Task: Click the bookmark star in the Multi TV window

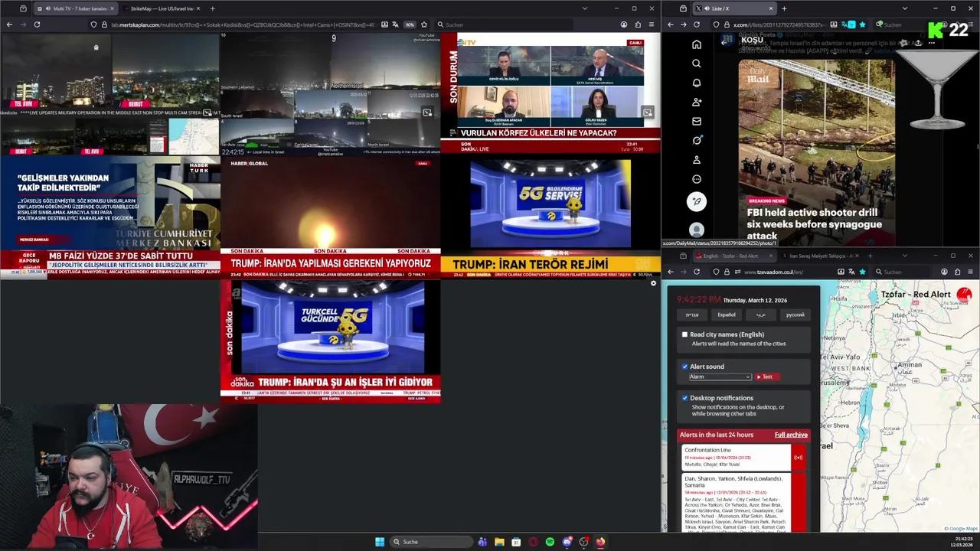Action: click(423, 24)
